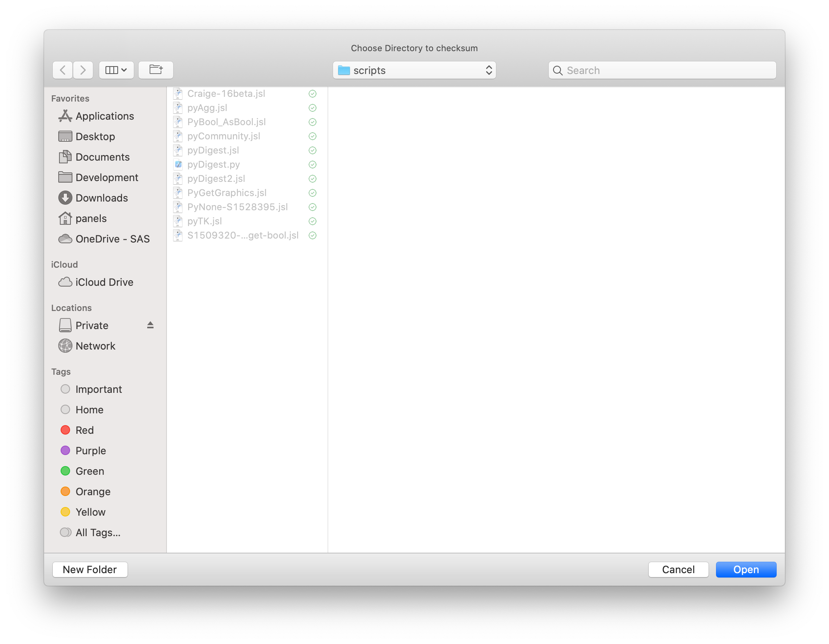Viewport: 829px width, 644px height.
Task: Click the Open button
Action: pos(746,569)
